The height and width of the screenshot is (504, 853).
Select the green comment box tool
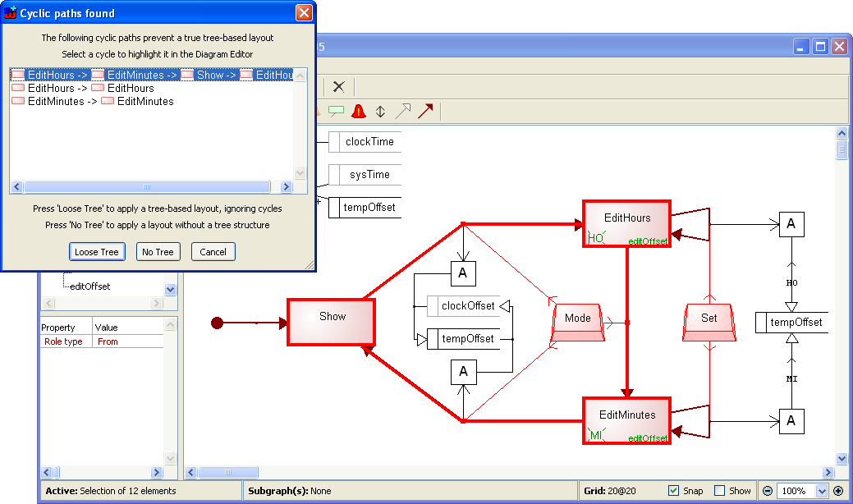click(x=337, y=111)
